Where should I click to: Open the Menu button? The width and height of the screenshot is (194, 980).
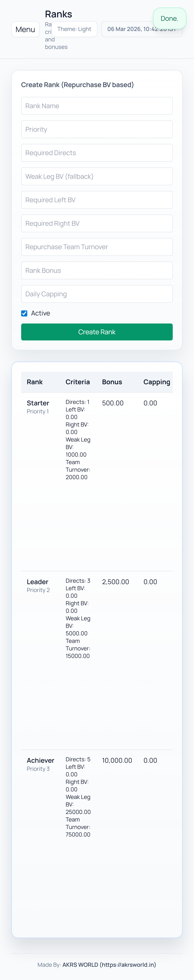click(25, 29)
